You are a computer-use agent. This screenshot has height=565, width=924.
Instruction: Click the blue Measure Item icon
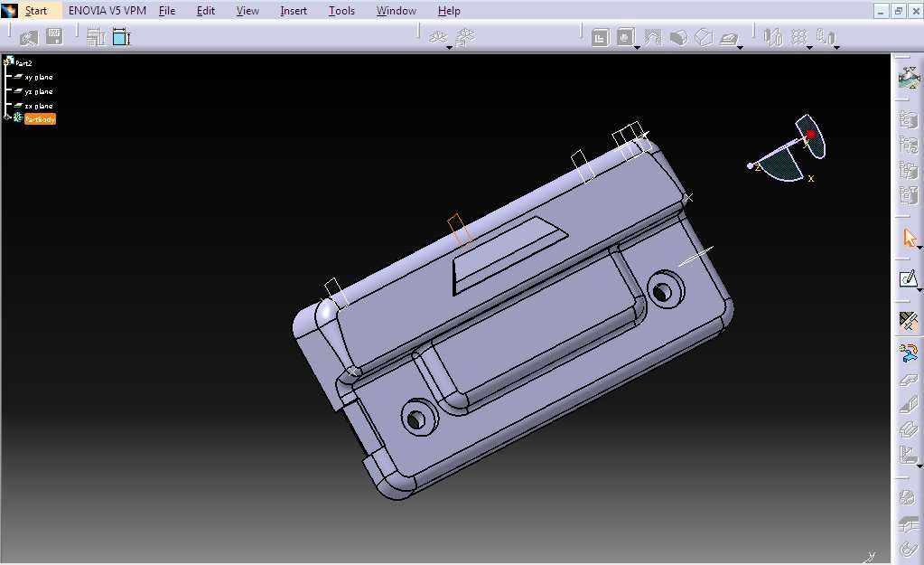point(121,37)
